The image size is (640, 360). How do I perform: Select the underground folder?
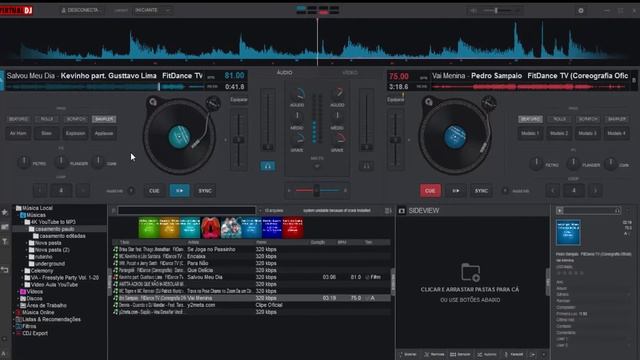point(50,264)
